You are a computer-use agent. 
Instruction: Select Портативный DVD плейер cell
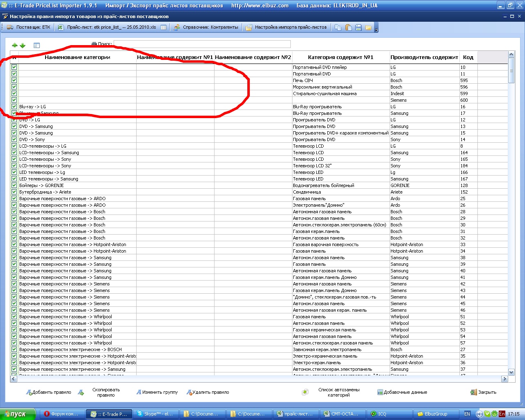tap(341, 67)
